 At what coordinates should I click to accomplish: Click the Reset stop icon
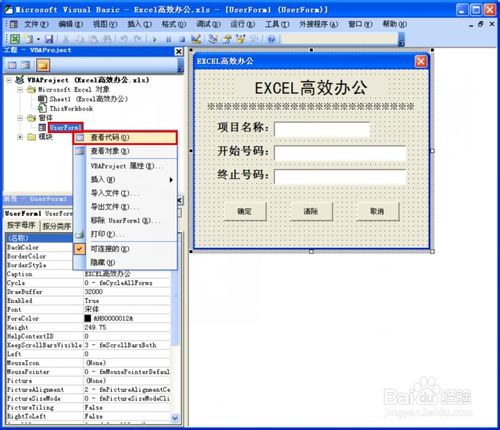pos(182,39)
